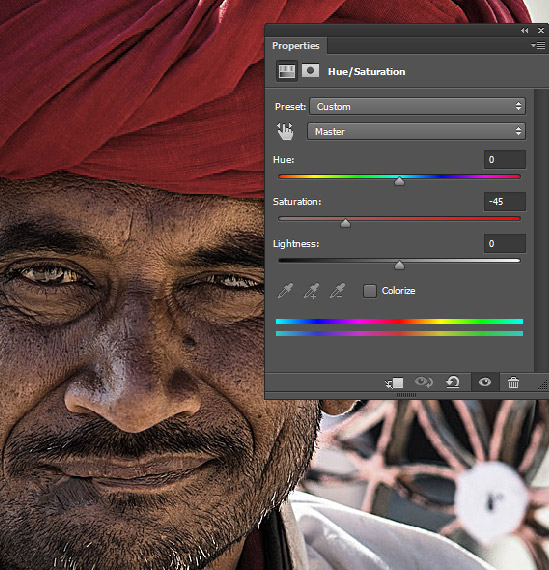The height and width of the screenshot is (570, 549).
Task: Open the Properties panel flyout menu
Action: pyautogui.click(x=538, y=45)
